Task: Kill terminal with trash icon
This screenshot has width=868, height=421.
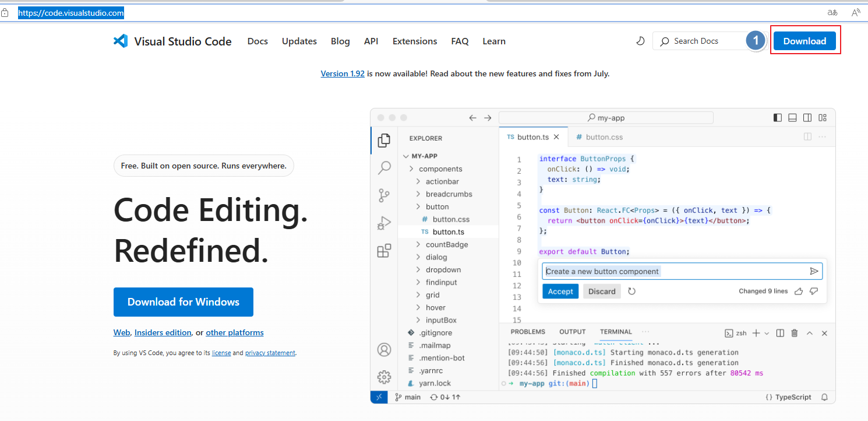Action: click(x=795, y=333)
